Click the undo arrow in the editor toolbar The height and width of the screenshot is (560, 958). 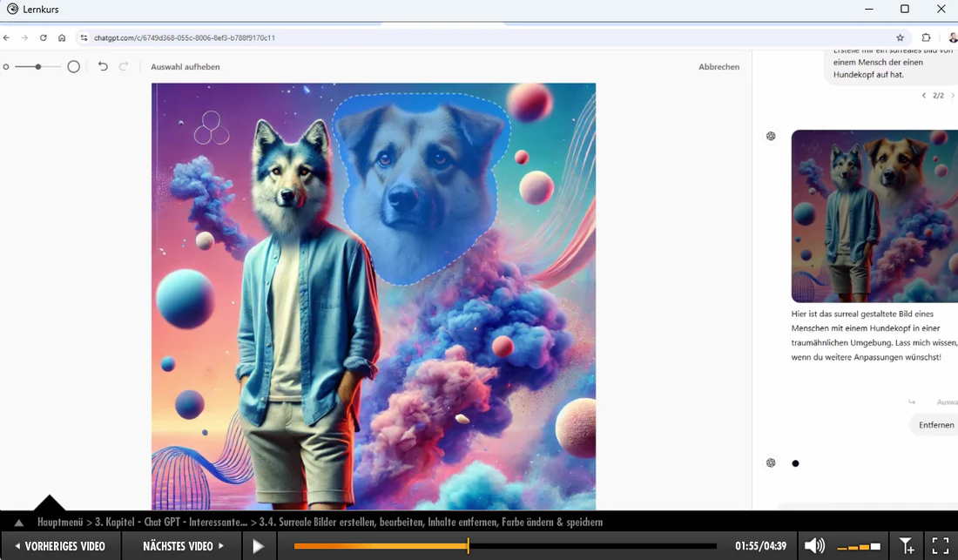[103, 66]
